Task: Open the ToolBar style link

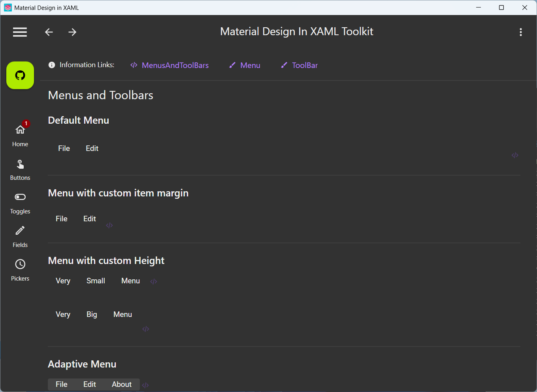Action: [x=299, y=65]
